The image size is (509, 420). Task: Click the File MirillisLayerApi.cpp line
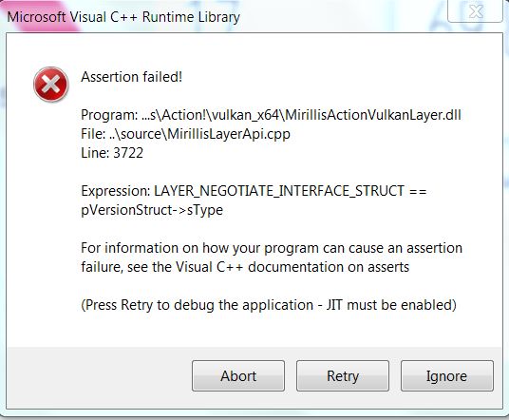[185, 134]
